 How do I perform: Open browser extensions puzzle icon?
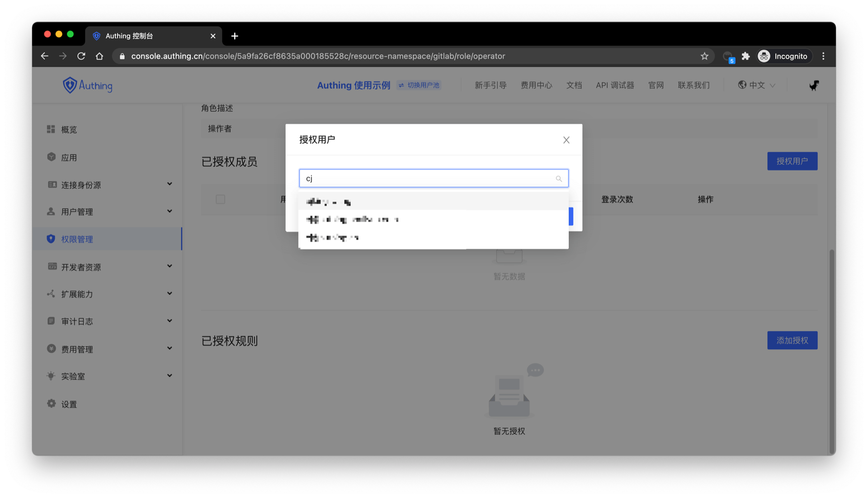pyautogui.click(x=745, y=56)
